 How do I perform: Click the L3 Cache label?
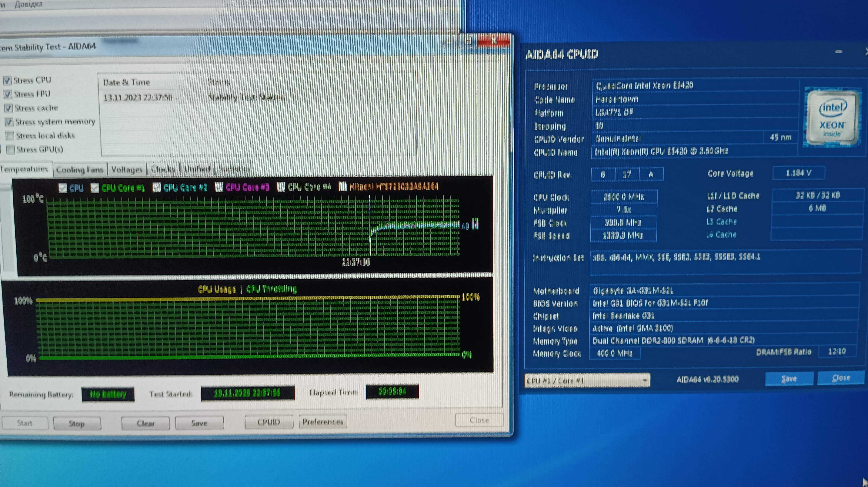coord(721,222)
